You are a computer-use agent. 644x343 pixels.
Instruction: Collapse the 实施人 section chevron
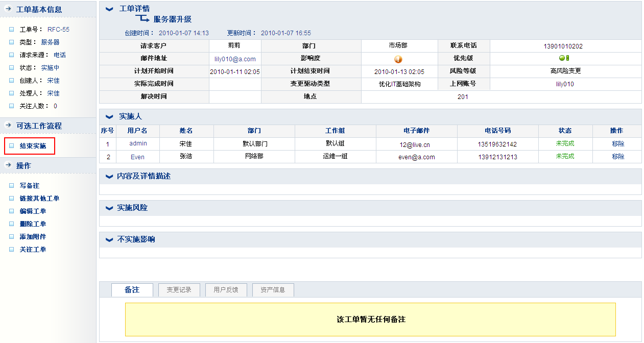[x=109, y=117]
